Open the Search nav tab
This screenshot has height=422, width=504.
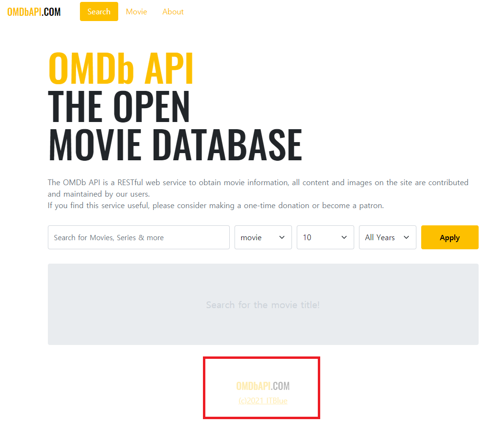pos(99,11)
